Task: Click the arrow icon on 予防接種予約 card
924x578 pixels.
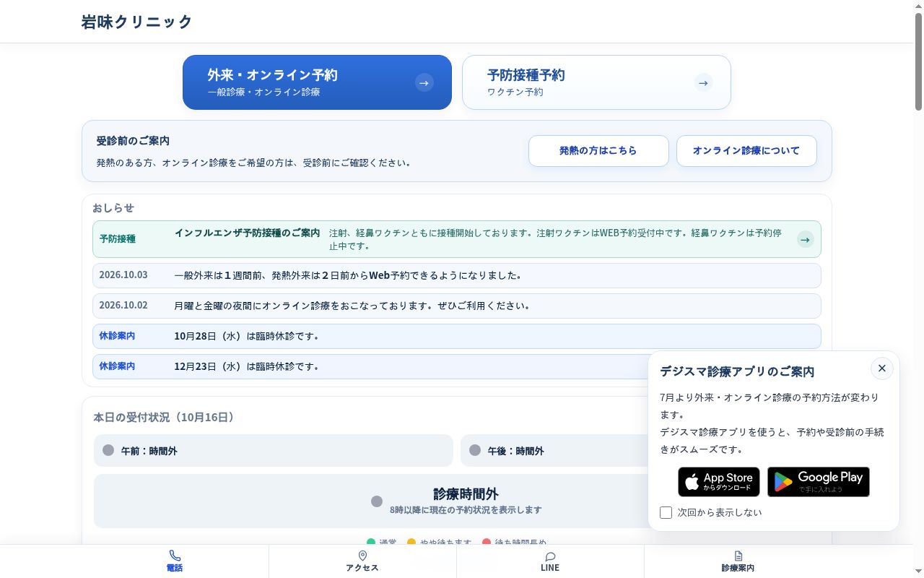Action: pyautogui.click(x=704, y=82)
